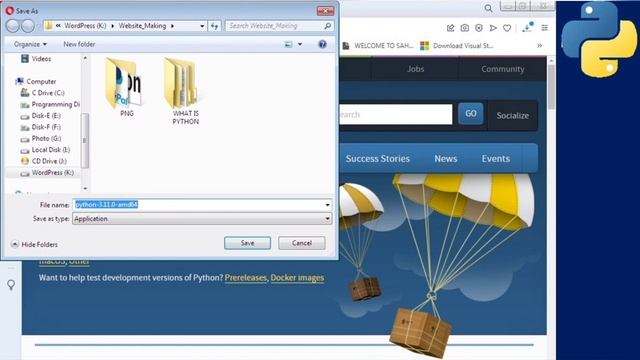640x360 pixels.
Task: Open the Downloads icon in Opera toolbar
Action: click(527, 27)
